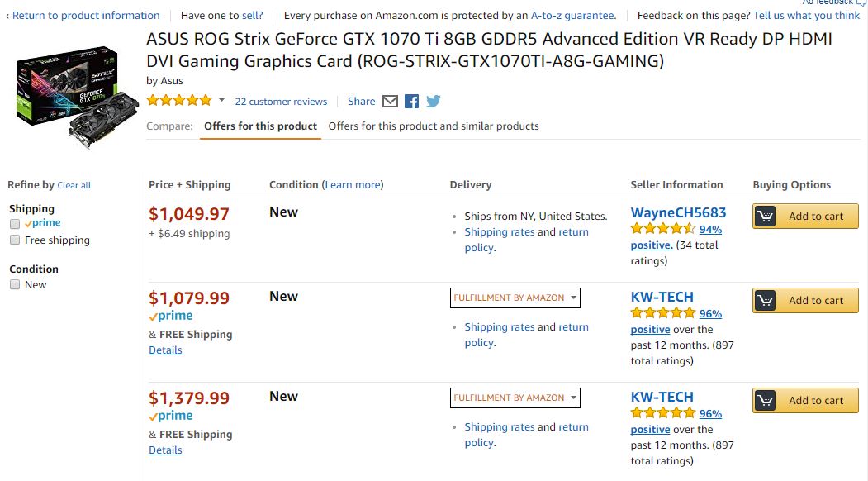Clear all refine filters
868x481 pixels.
click(74, 186)
